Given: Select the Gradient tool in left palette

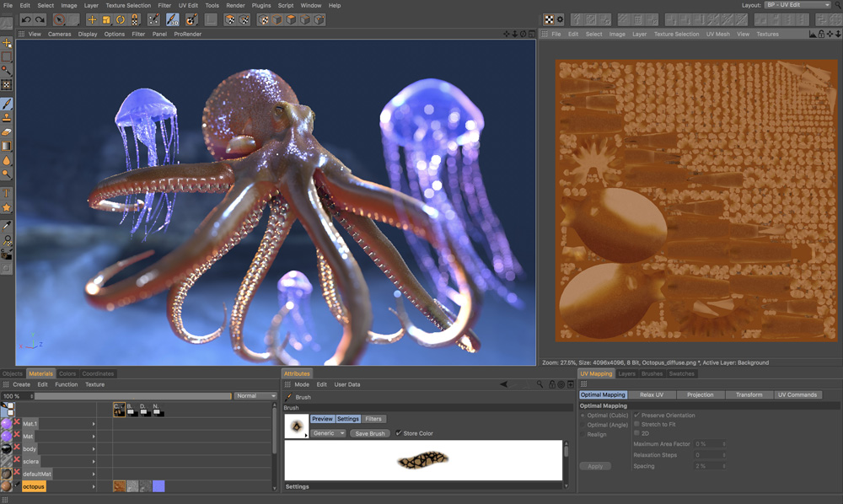Looking at the screenshot, I should (7, 146).
